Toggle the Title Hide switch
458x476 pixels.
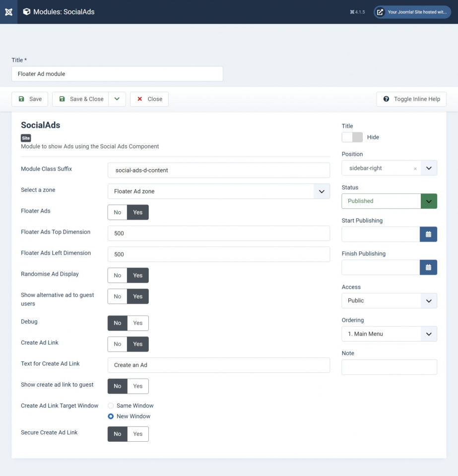click(352, 137)
